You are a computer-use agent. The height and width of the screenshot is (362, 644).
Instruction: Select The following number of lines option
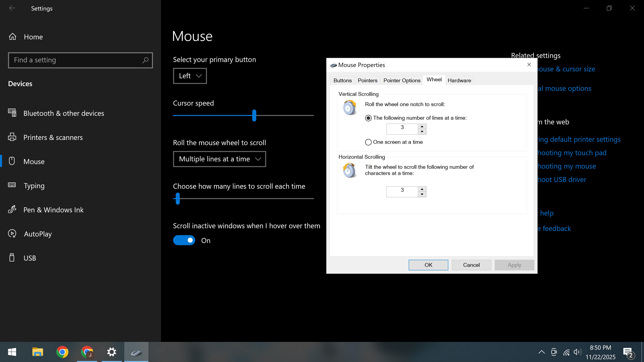coord(368,118)
